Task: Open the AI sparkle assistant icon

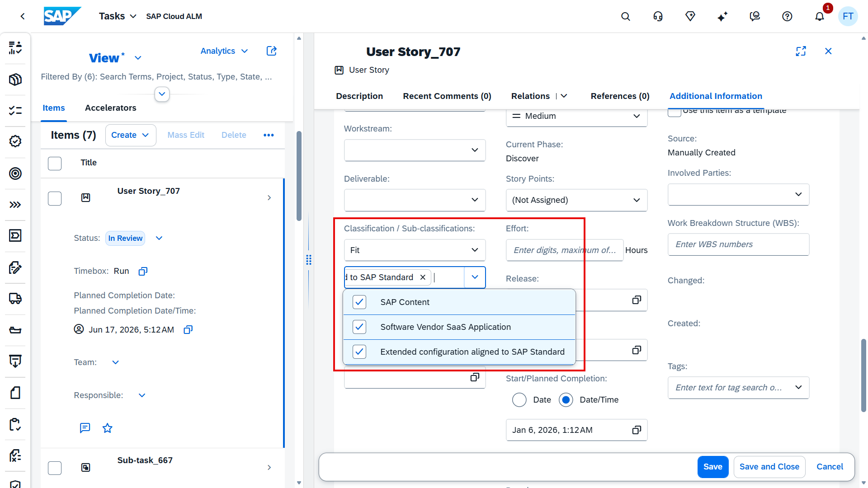Action: 722,16
